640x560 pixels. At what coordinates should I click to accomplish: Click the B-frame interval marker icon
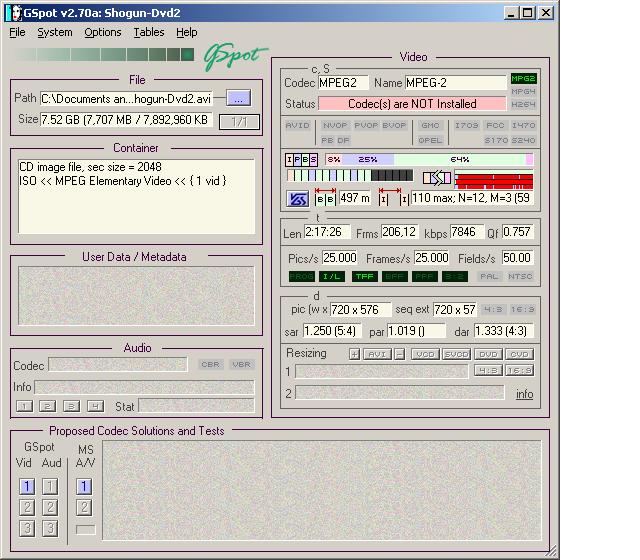pyautogui.click(x=325, y=196)
